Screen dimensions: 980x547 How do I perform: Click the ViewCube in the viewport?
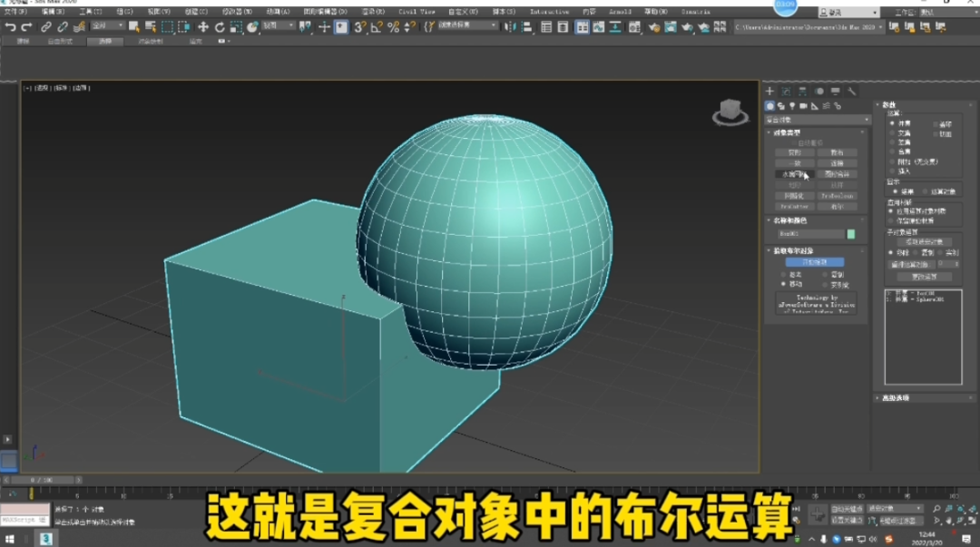pos(730,112)
